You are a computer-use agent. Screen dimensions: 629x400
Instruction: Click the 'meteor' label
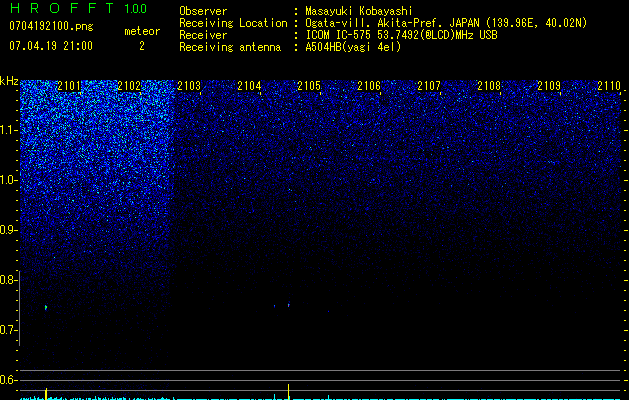click(142, 31)
